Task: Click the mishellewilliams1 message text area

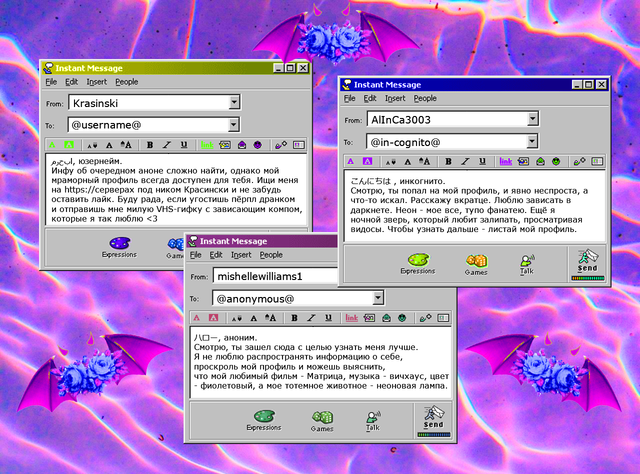Action: (320, 360)
